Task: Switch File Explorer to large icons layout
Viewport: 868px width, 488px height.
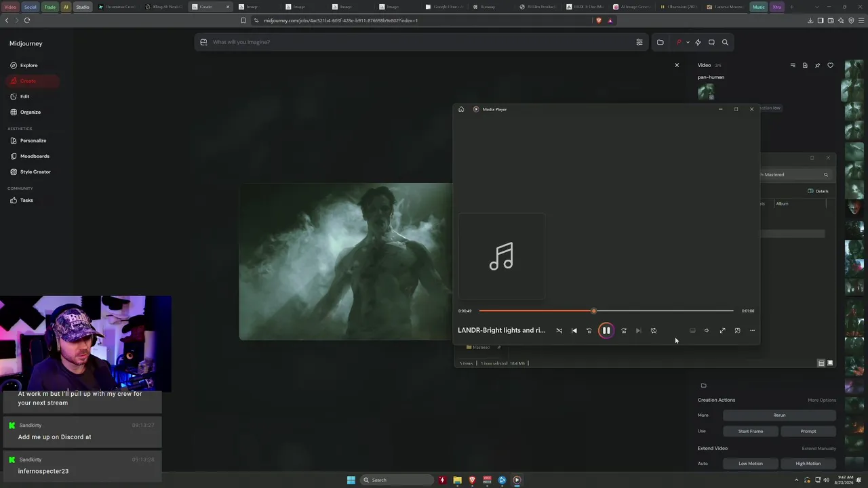Action: [830, 363]
